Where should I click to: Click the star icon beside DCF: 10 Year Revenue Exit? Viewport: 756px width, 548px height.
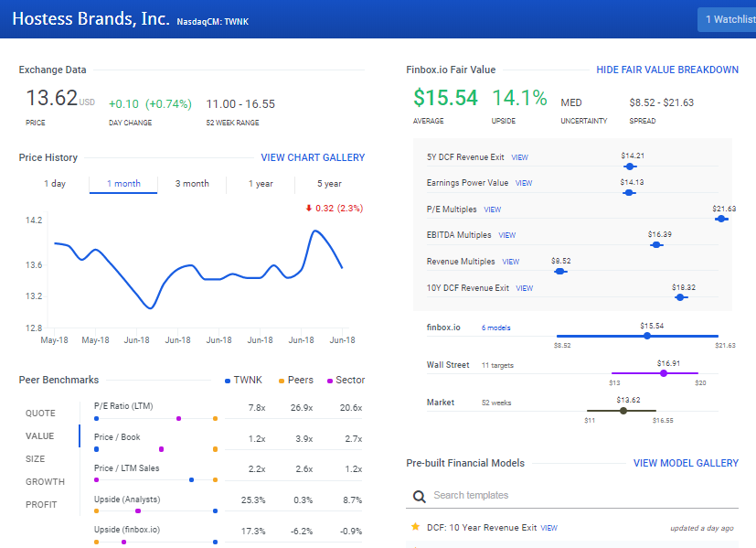(415, 527)
